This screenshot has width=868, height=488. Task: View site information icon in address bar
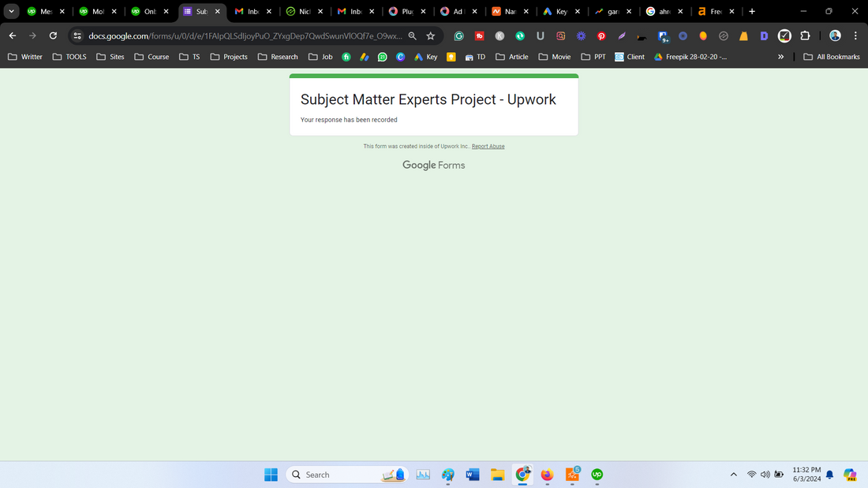tap(77, 36)
